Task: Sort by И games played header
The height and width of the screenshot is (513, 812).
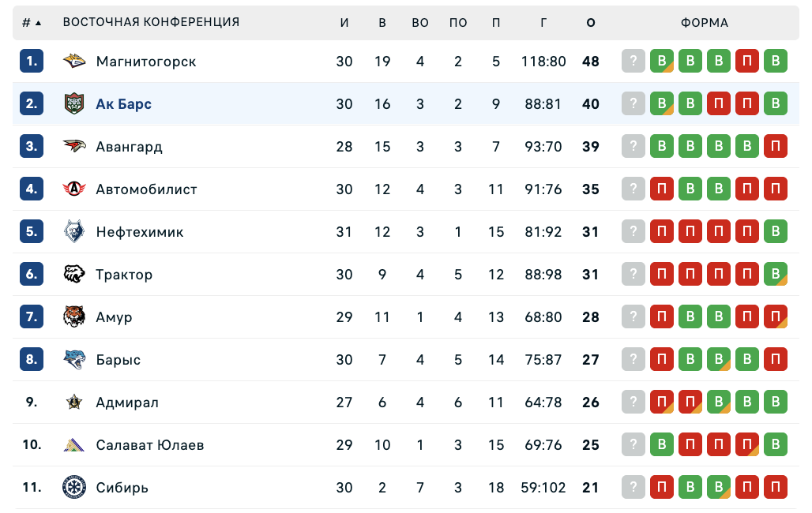Action: point(344,23)
